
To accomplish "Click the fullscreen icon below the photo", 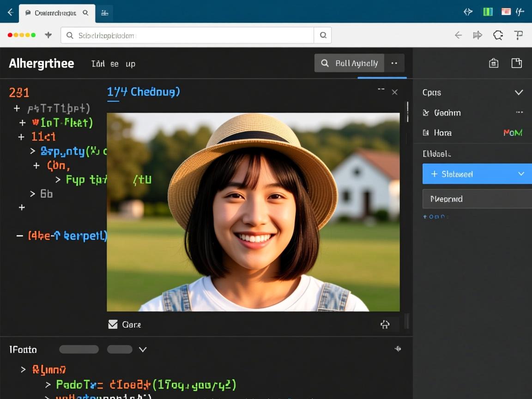I will [x=385, y=325].
